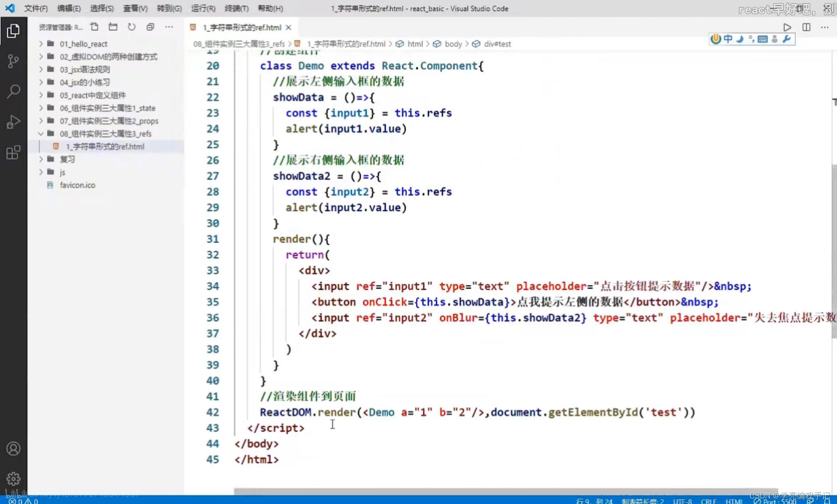Open the Manage gear menu
The image size is (837, 504).
(x=13, y=479)
